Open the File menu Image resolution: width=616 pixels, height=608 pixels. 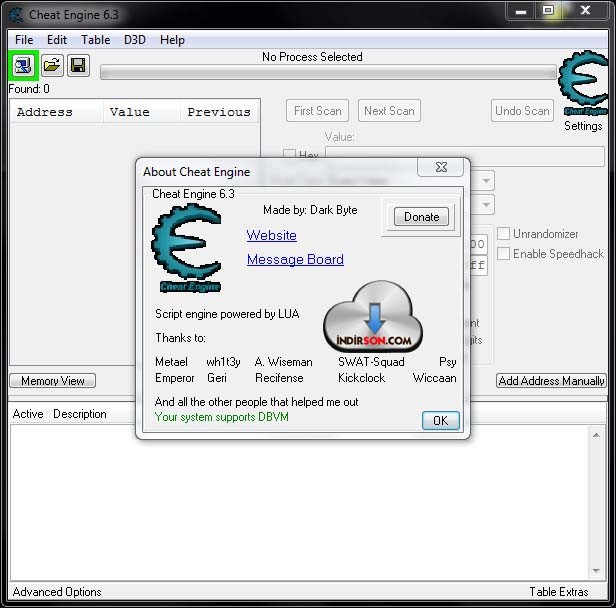pyautogui.click(x=24, y=40)
